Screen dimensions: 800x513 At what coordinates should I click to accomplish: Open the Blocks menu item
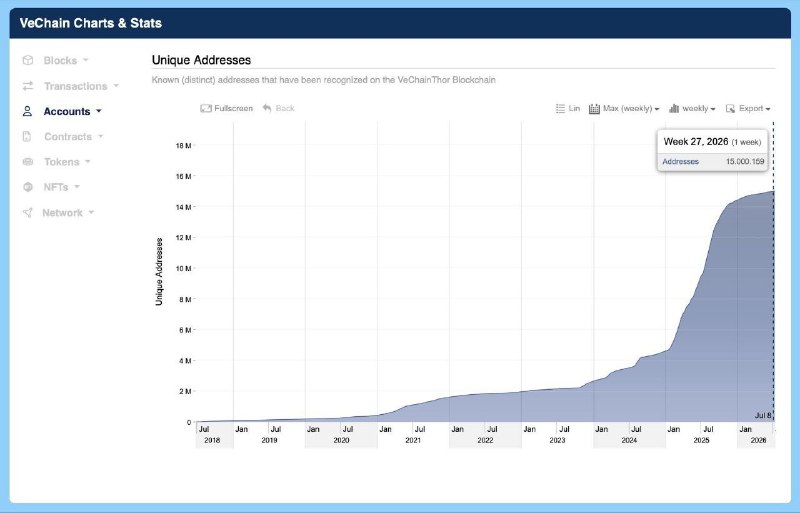click(60, 60)
